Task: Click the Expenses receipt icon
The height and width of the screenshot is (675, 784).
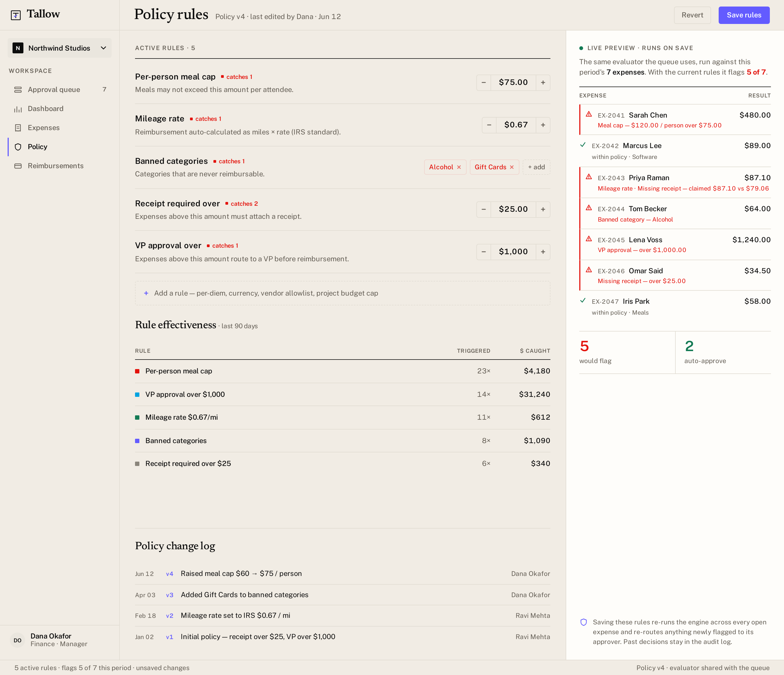Action: coord(18,128)
